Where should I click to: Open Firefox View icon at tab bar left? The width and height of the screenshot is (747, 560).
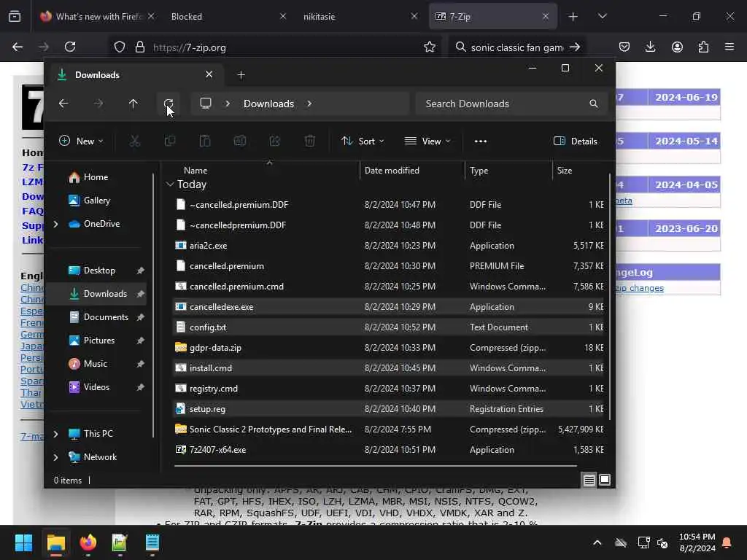(15, 16)
